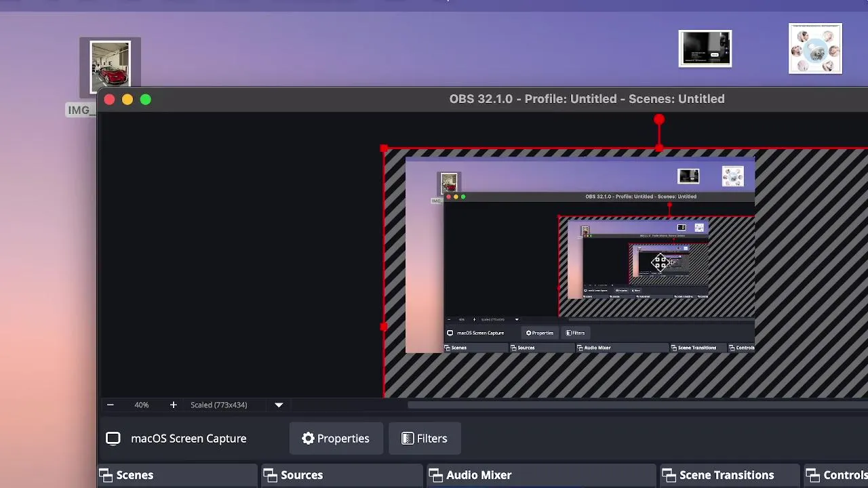The width and height of the screenshot is (868, 488).
Task: Click the Sources dock header
Action: coord(342,475)
